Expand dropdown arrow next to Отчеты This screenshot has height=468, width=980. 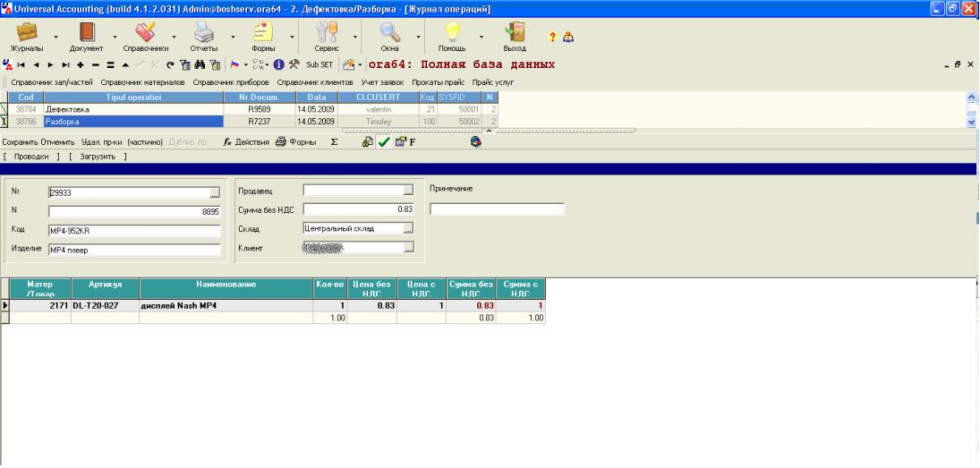point(233,37)
